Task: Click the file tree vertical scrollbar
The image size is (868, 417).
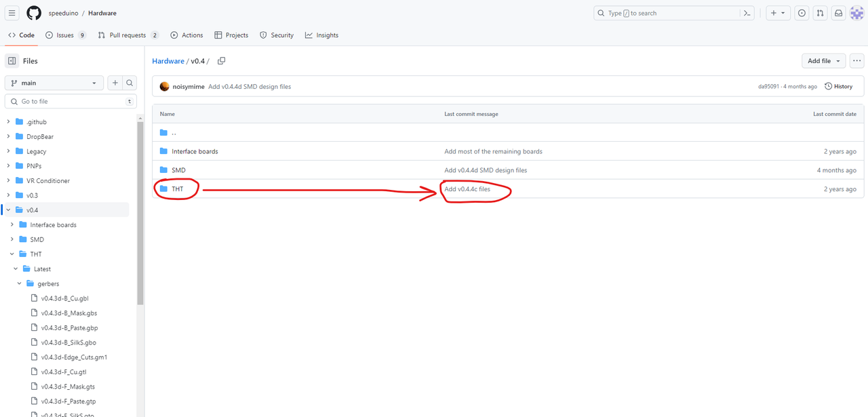Action: click(140, 214)
